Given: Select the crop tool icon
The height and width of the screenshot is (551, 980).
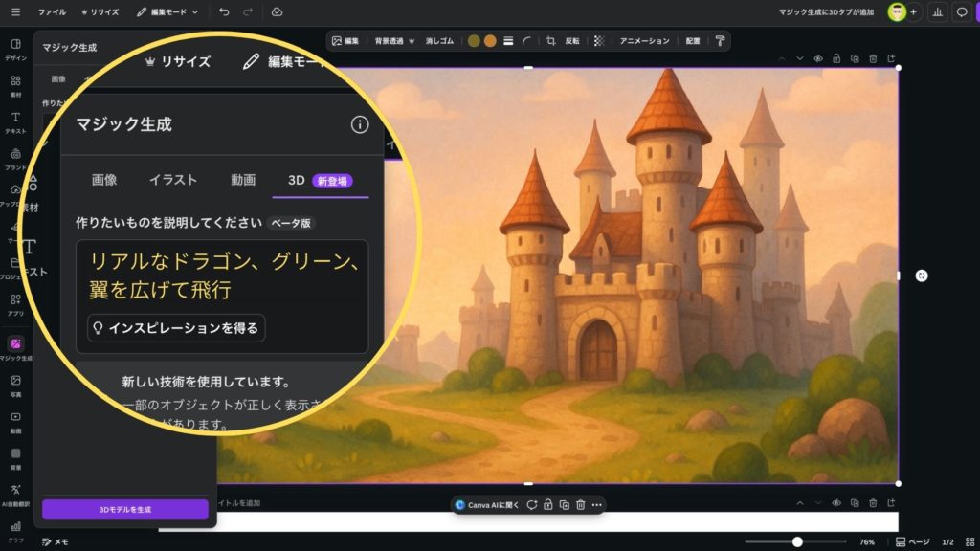Looking at the screenshot, I should 550,41.
